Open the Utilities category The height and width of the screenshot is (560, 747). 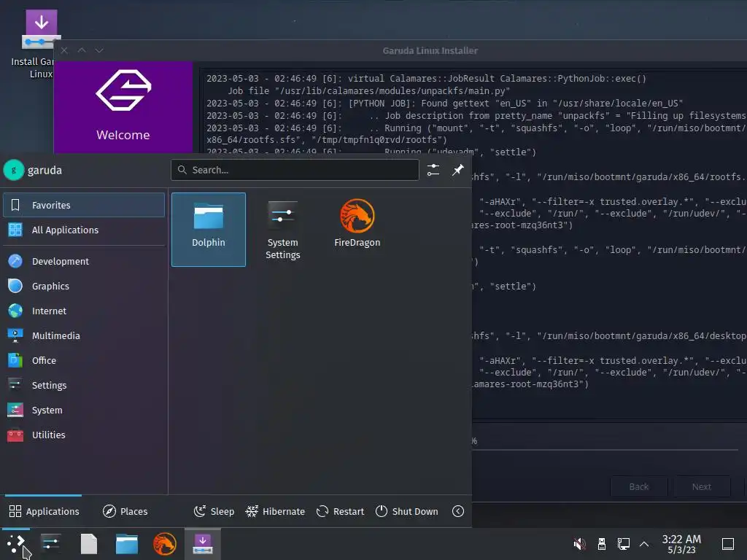point(84,435)
